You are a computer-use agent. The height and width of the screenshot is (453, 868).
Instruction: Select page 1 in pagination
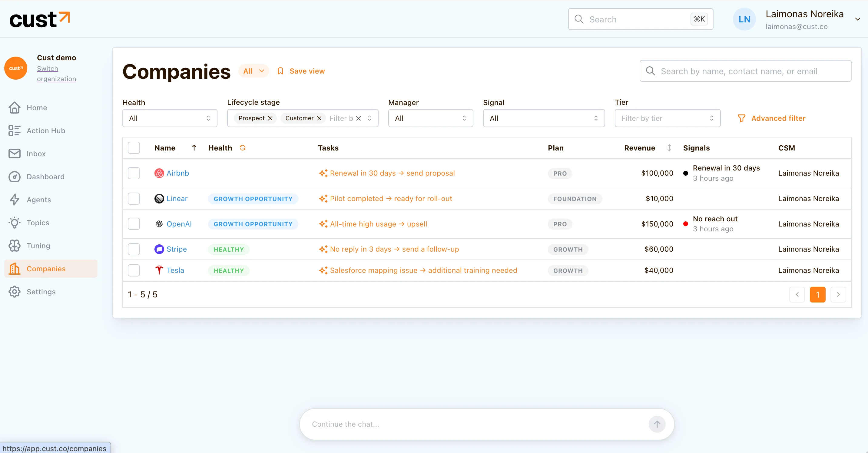818,295
